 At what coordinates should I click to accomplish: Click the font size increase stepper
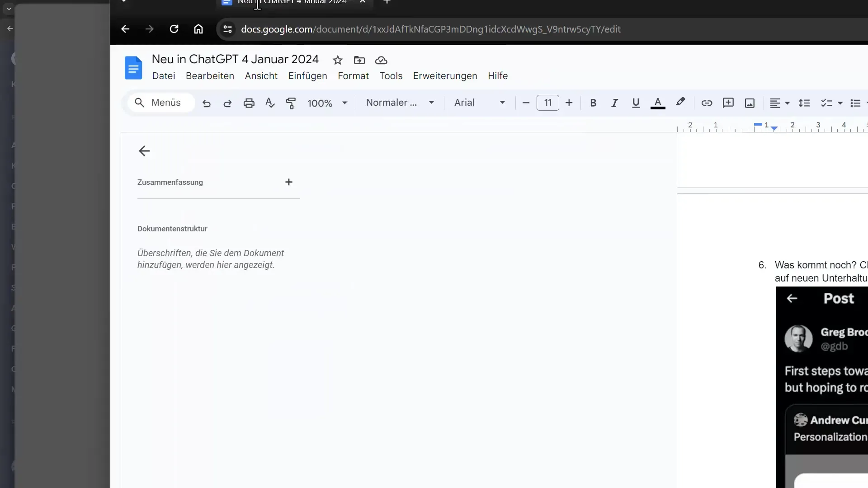point(569,103)
